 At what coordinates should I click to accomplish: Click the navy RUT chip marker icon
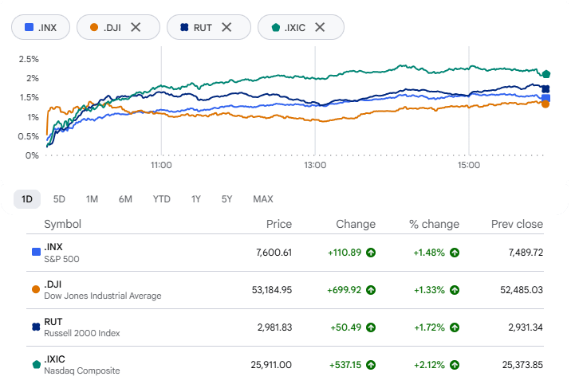tap(184, 27)
